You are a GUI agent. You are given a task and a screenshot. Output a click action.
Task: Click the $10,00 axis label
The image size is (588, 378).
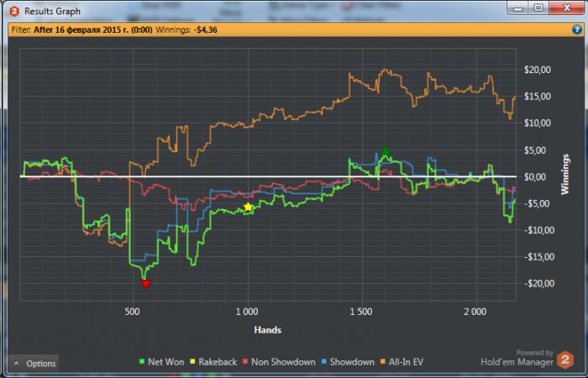(538, 123)
